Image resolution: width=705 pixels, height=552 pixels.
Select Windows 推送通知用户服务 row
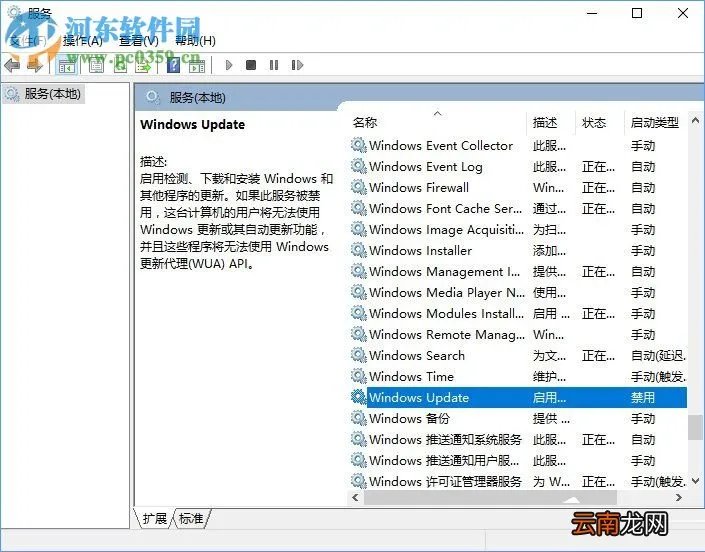click(518, 460)
